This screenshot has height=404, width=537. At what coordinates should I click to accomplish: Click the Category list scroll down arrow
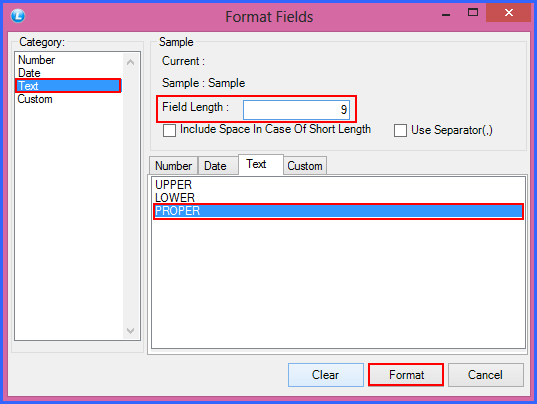coord(130,331)
